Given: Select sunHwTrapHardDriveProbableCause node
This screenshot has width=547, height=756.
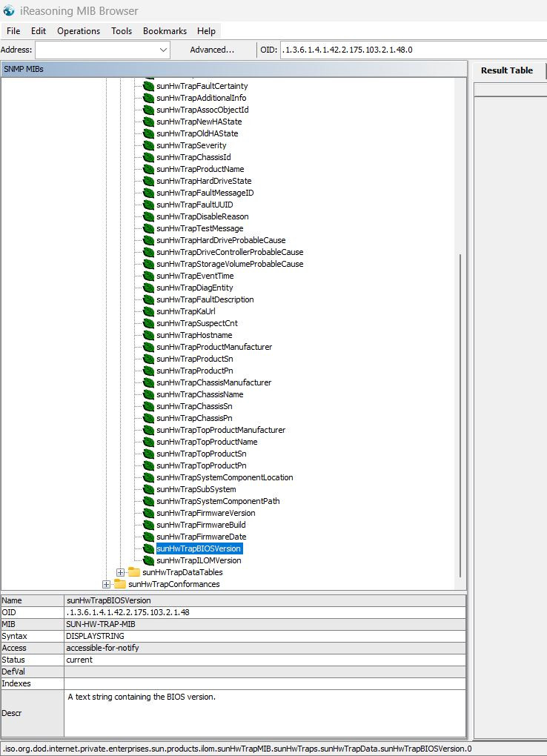Looking at the screenshot, I should pos(221,240).
